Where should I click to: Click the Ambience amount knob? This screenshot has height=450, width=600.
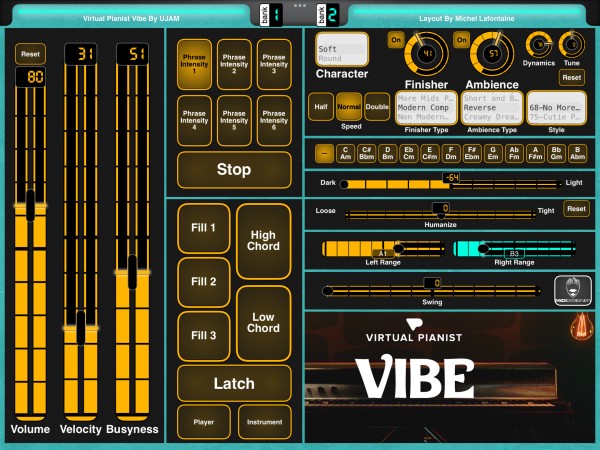(492, 54)
